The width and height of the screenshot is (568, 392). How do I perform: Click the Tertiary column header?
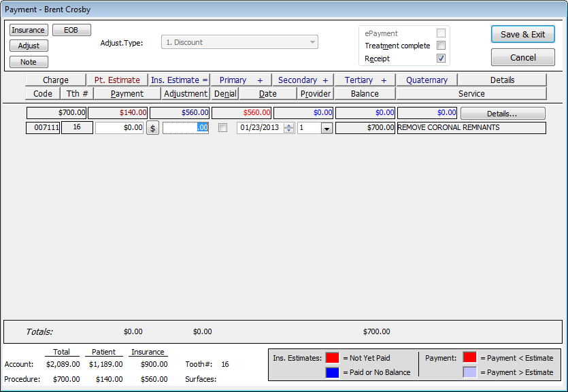click(365, 80)
